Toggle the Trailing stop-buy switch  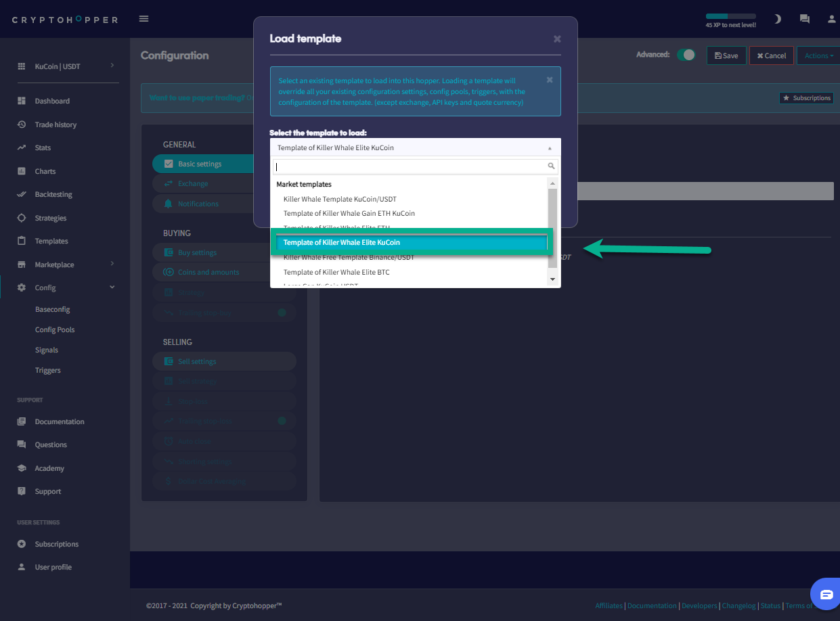coord(282,313)
